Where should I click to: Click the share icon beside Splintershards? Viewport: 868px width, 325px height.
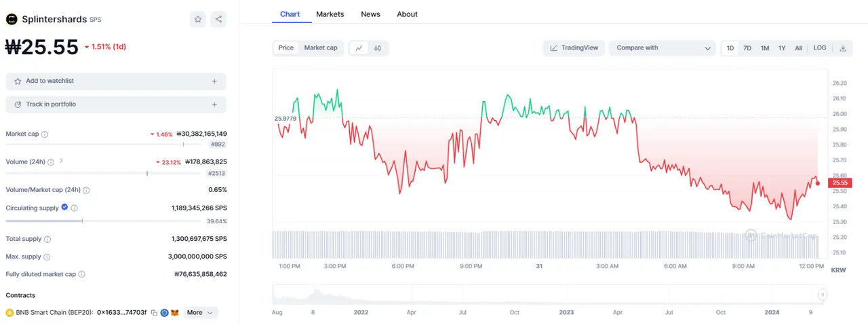coord(218,19)
